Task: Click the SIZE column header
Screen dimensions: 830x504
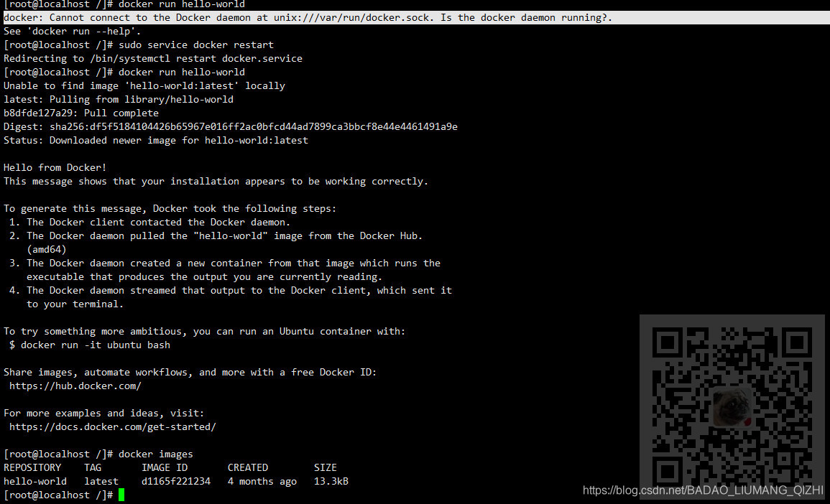Action: (x=326, y=468)
